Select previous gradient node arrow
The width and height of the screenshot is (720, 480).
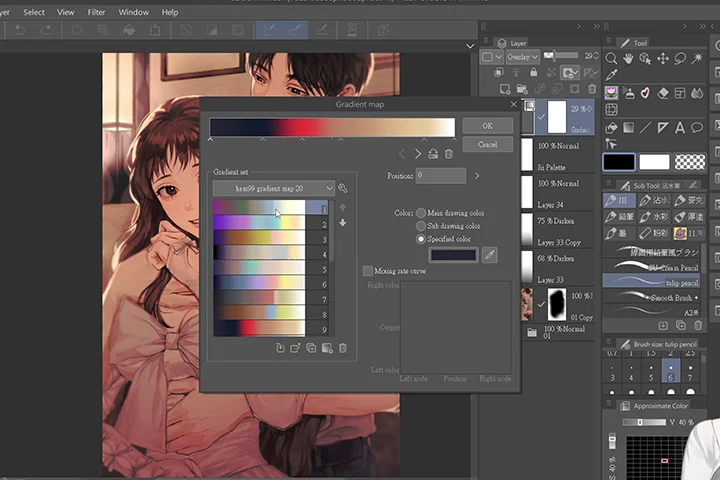(402, 154)
